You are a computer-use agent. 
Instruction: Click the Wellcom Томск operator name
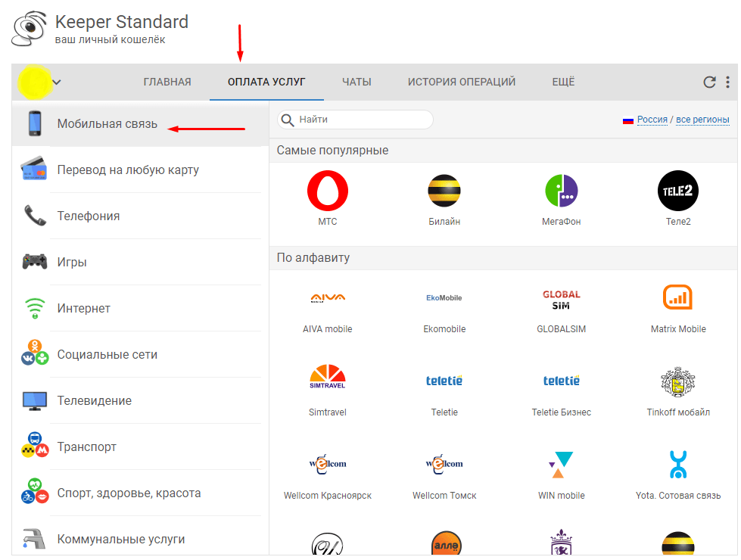[x=444, y=495]
